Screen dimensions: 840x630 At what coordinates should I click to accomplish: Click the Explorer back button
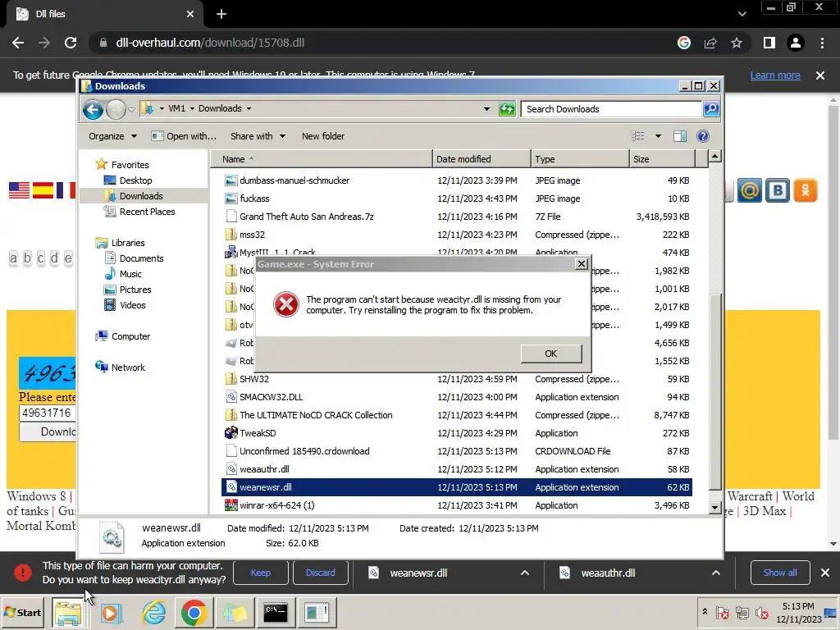93,110
